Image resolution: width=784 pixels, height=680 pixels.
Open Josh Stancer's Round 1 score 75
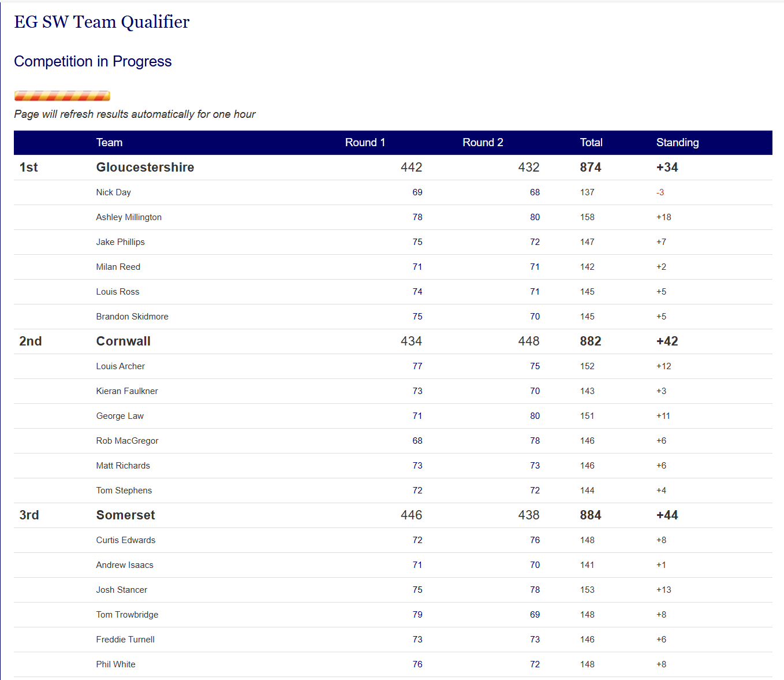[x=417, y=590]
